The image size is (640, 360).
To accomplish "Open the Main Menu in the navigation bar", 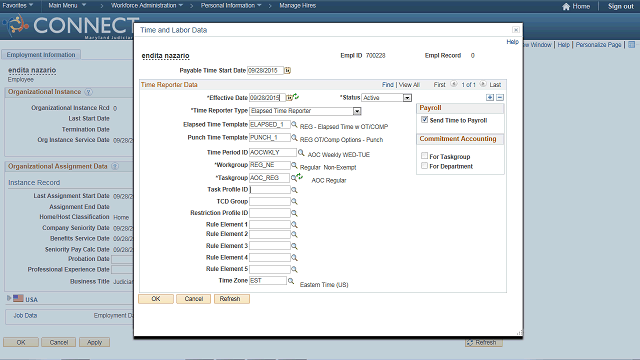I will tap(67, 6).
